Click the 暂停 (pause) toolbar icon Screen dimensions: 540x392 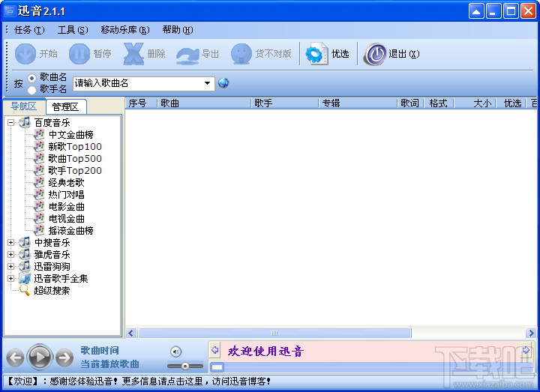(x=79, y=54)
